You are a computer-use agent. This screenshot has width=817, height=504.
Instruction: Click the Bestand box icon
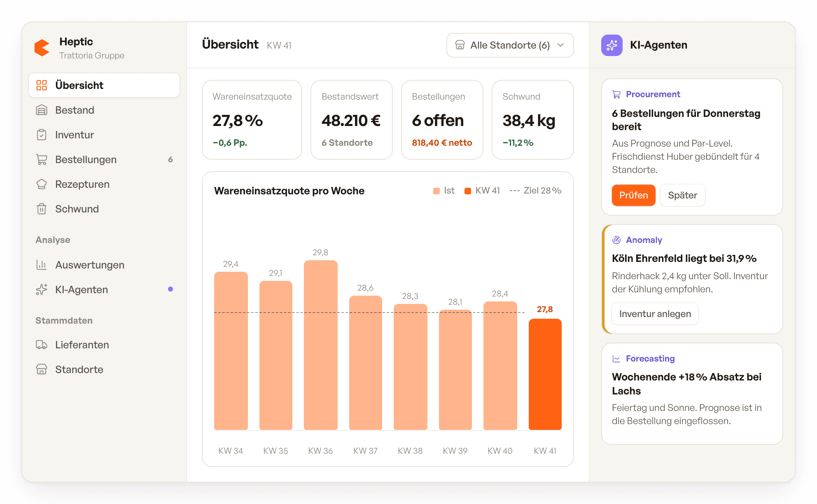pos(42,110)
